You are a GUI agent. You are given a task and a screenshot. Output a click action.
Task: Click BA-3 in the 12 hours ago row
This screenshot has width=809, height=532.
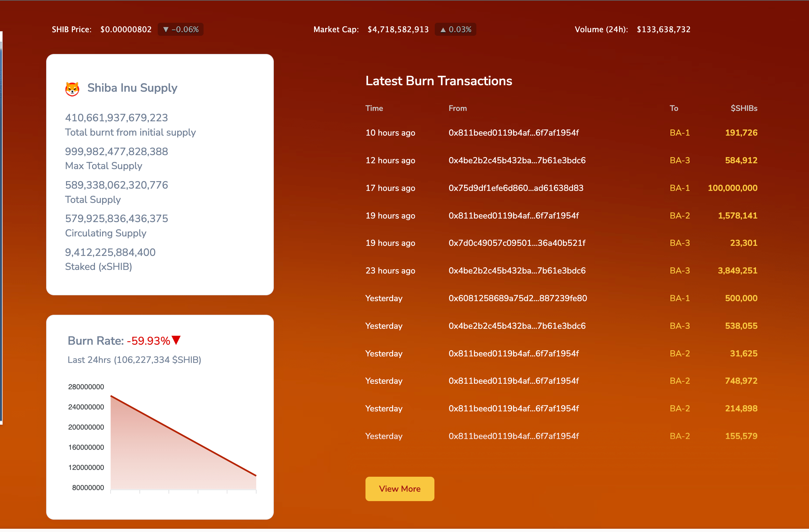click(680, 160)
